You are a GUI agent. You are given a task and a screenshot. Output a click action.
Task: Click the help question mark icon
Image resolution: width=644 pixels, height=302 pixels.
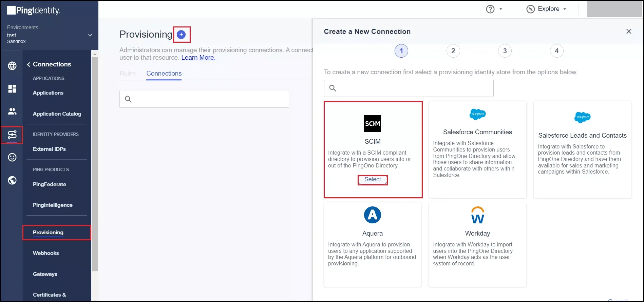click(490, 9)
